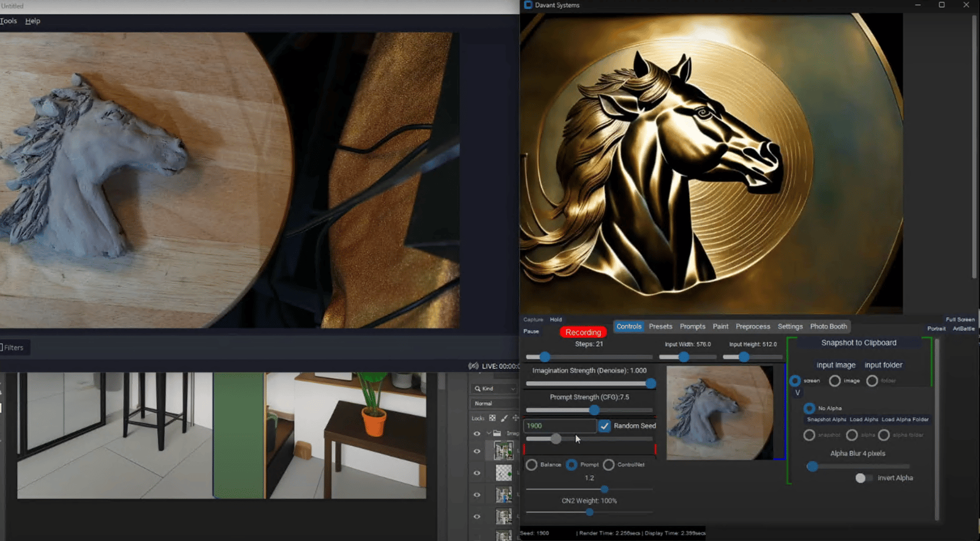Screen dimensions: 980x541
Task: Click Snapshot to Clipboard button
Action: coord(858,343)
